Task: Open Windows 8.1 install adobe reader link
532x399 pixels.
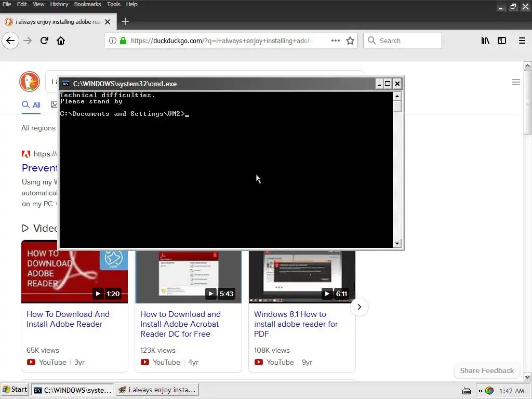Action: pos(296,324)
